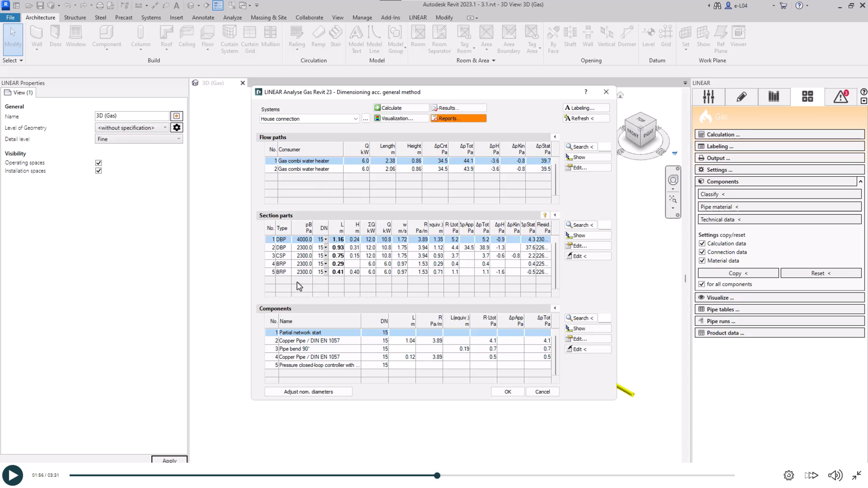
Task: Uncheck the Operating spaces checkbox
Action: pyautogui.click(x=99, y=163)
